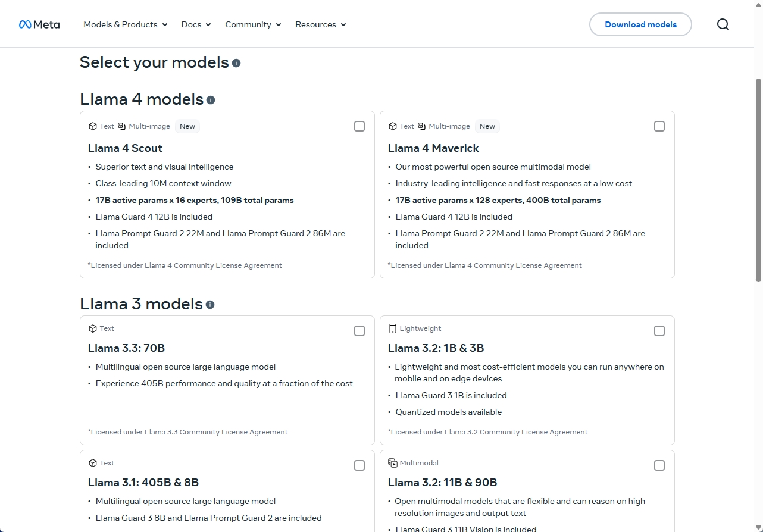Click the Llama 3.1: 405B & 8B title
The height and width of the screenshot is (532, 763).
[x=143, y=482]
